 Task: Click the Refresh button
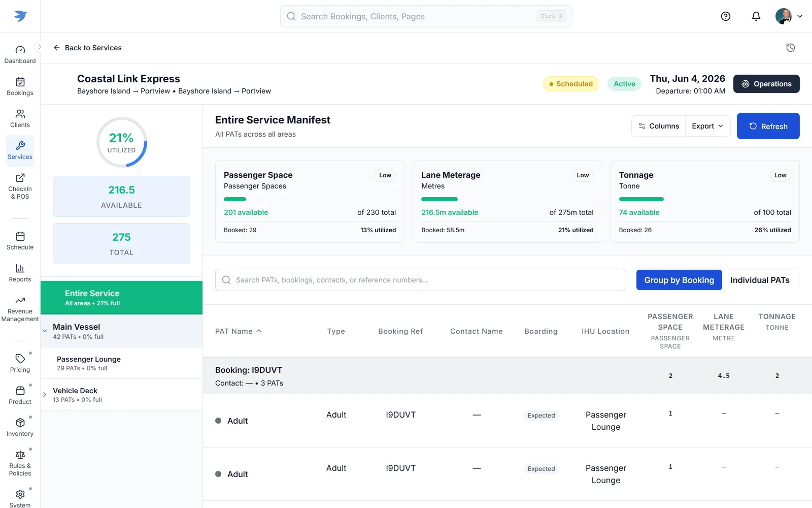(x=768, y=126)
